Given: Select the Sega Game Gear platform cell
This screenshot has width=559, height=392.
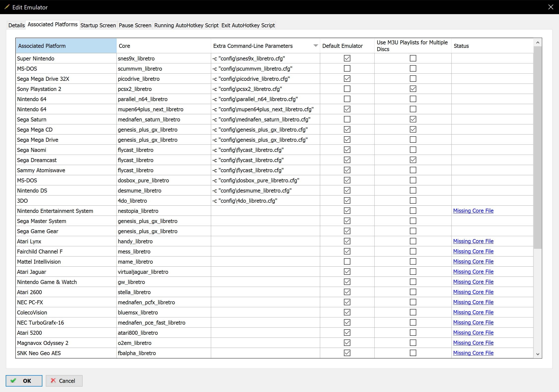Looking at the screenshot, I should pos(66,231).
